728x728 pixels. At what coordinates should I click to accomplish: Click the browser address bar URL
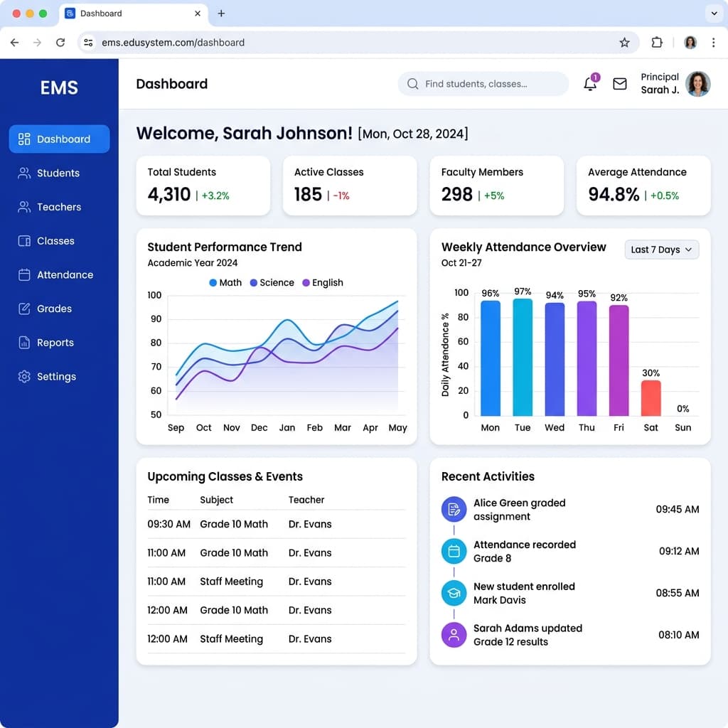coord(173,42)
